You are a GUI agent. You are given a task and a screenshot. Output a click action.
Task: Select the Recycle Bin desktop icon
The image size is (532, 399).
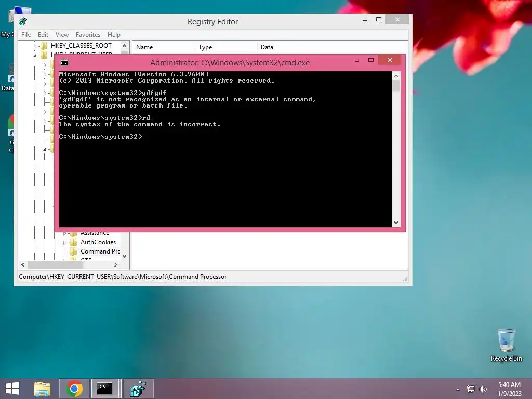[506, 345]
